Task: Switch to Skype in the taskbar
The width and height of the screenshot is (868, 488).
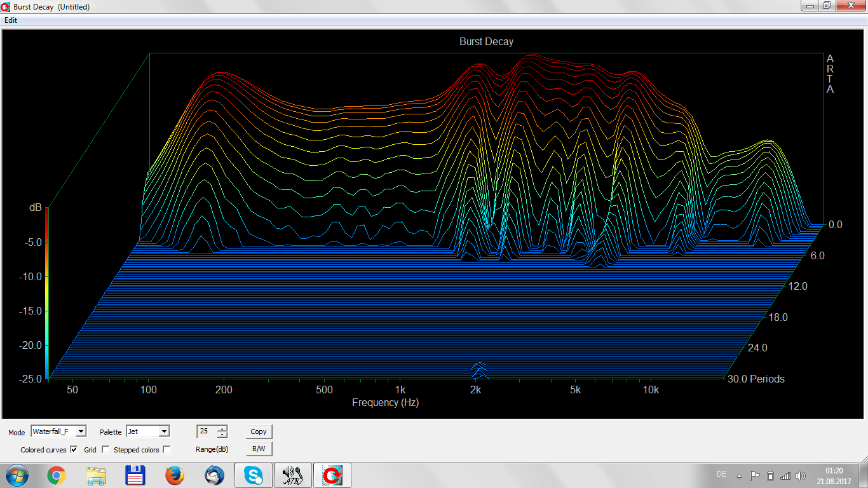Action: pos(254,475)
